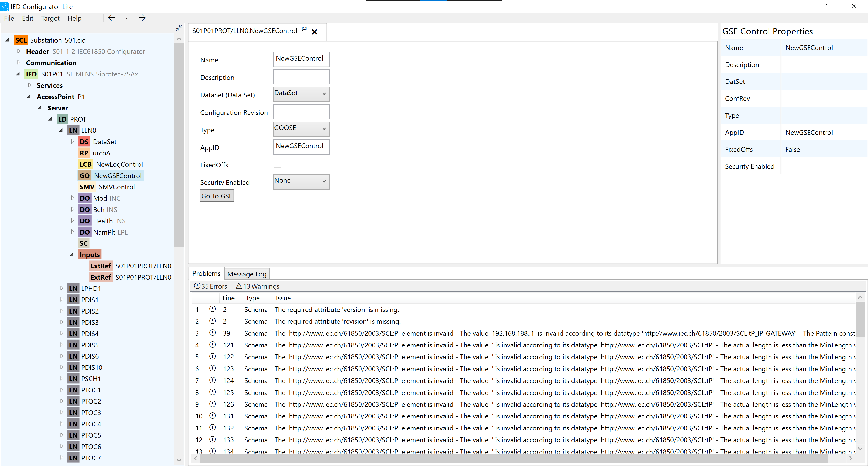Click the LCB badge for NewLogControl
The image size is (868, 466).
coord(86,164)
